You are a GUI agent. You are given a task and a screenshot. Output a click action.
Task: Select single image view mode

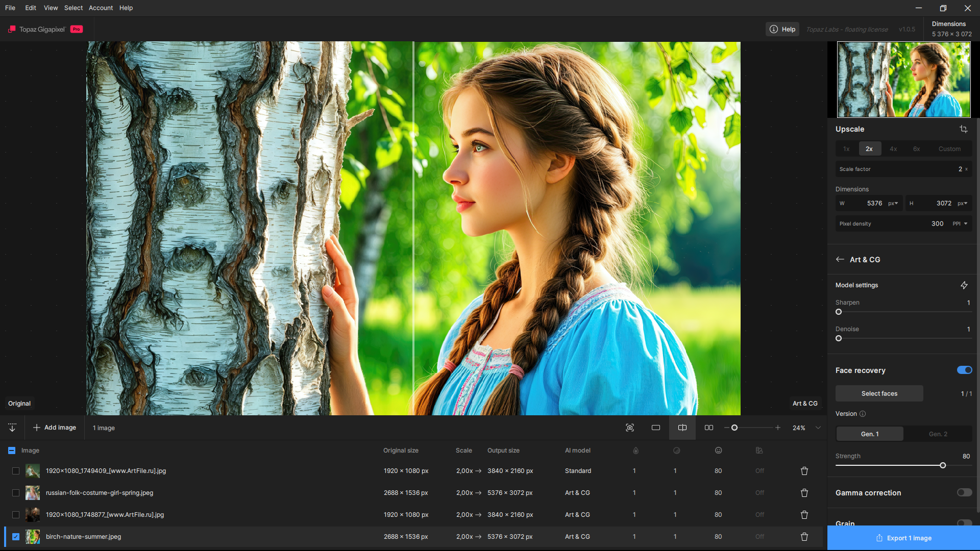[656, 428]
